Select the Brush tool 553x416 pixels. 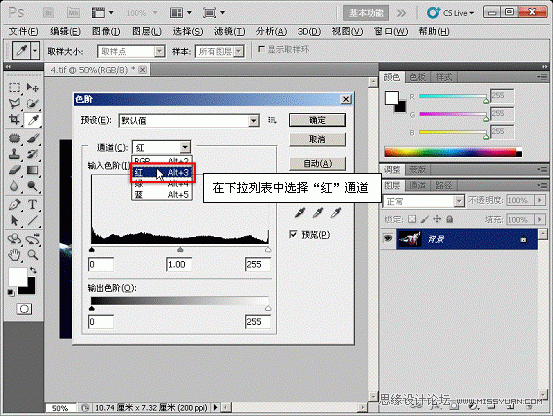(x=32, y=138)
